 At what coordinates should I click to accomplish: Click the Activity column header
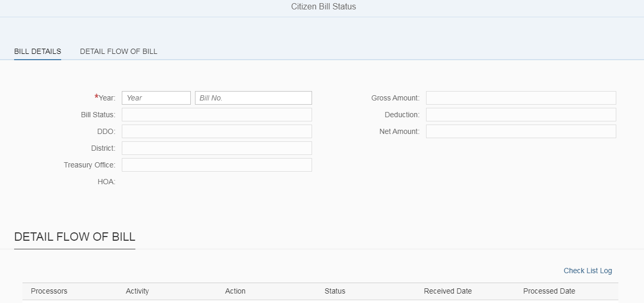tap(137, 291)
